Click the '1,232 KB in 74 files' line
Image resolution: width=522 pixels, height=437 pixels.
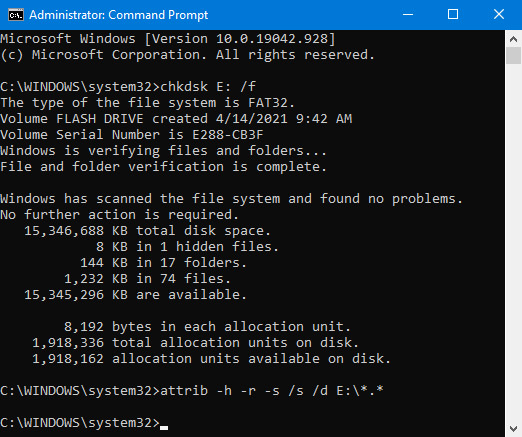pyautogui.click(x=147, y=279)
